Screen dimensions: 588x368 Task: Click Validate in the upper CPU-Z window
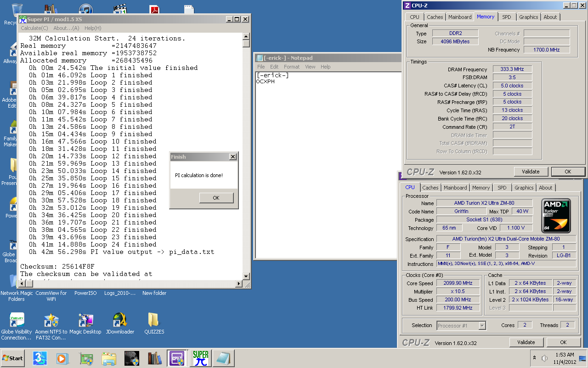[531, 172]
